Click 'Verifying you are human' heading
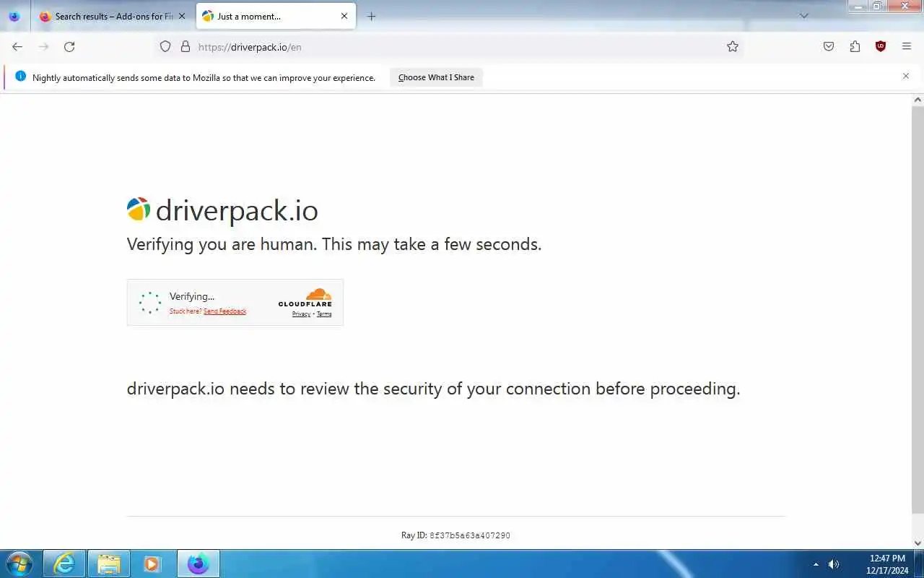The height and width of the screenshot is (578, 924). click(x=334, y=244)
